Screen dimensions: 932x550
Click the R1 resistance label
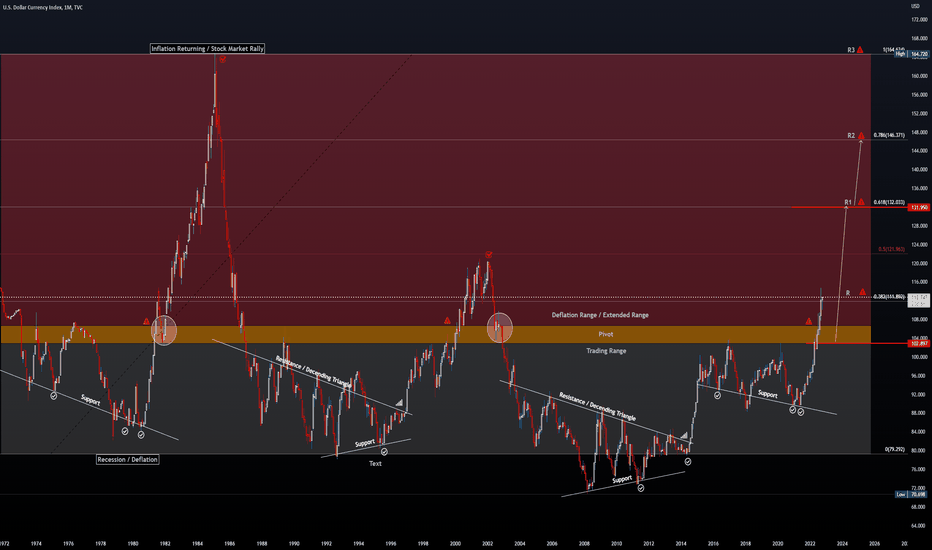coord(848,203)
